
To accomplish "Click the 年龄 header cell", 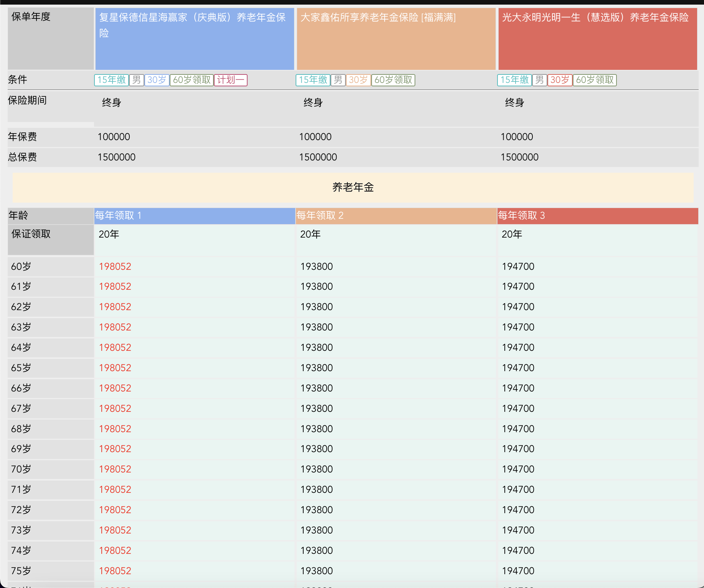I will [x=51, y=216].
